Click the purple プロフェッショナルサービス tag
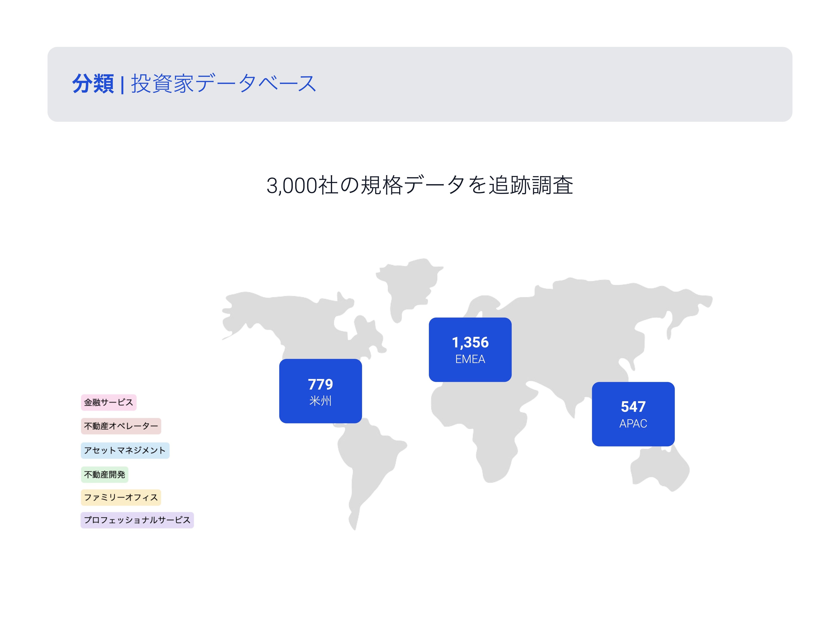 pos(137,520)
